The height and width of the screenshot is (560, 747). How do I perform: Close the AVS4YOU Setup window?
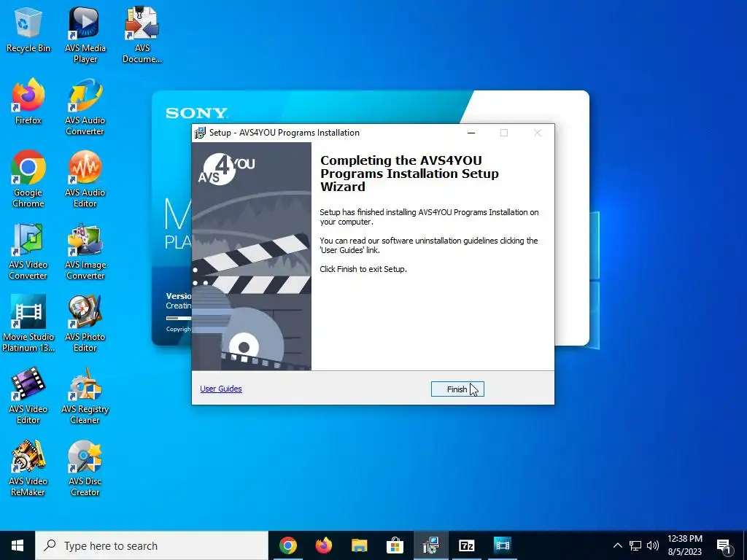(x=538, y=133)
